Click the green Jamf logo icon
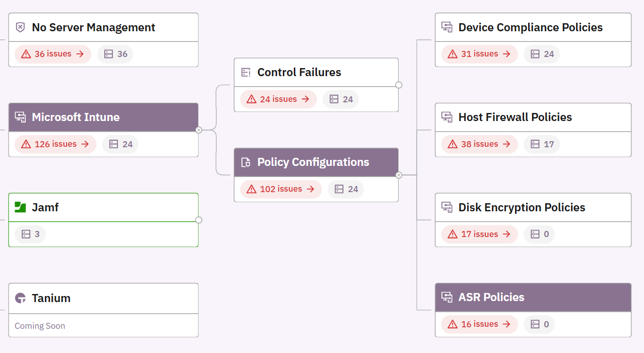644x353 pixels. (x=20, y=207)
